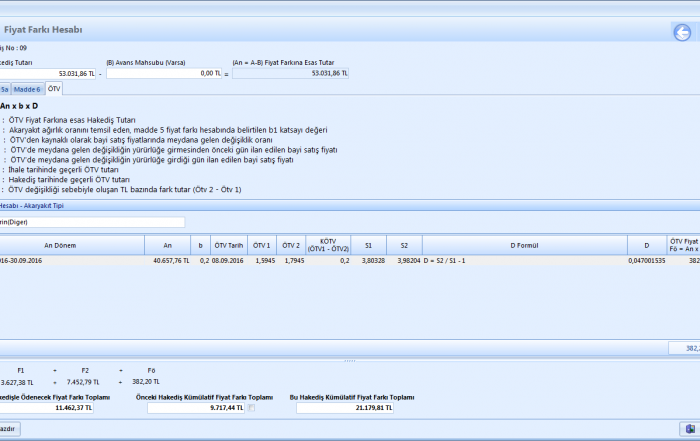Select the 08.09.2016 date cell
Screen dimensions: 700x441
[228, 260]
